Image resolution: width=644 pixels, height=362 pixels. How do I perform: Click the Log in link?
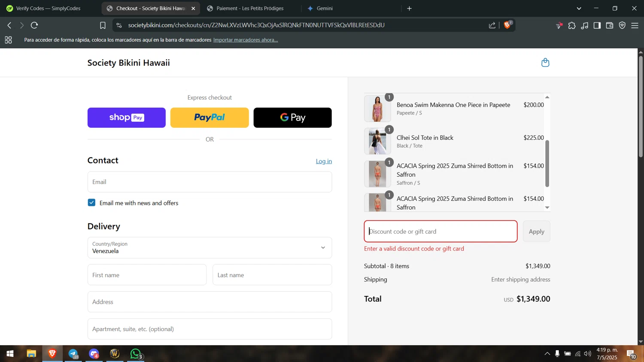324,161
